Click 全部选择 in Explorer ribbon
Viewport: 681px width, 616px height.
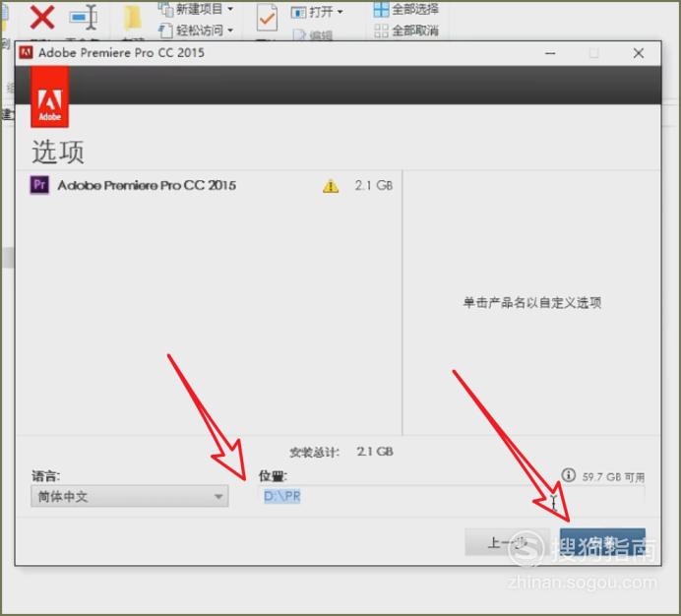pyautogui.click(x=406, y=9)
